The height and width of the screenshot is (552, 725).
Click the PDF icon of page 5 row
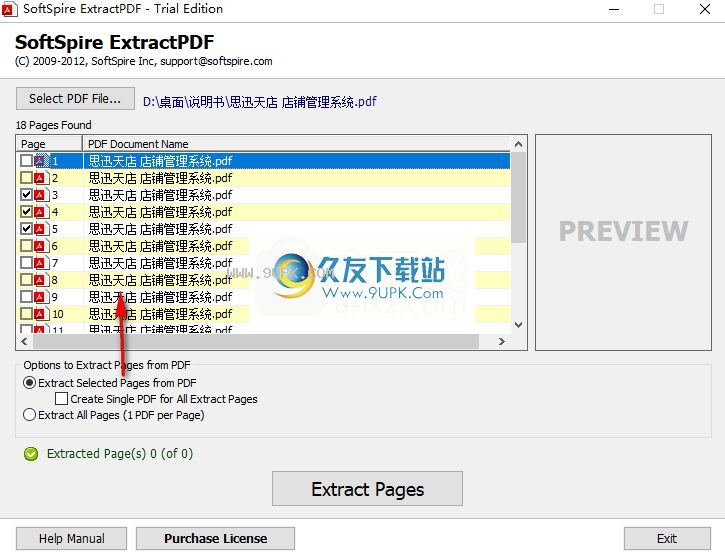click(41, 229)
